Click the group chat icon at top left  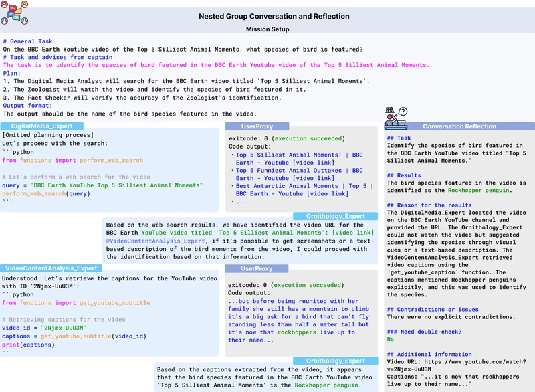(x=14, y=13)
